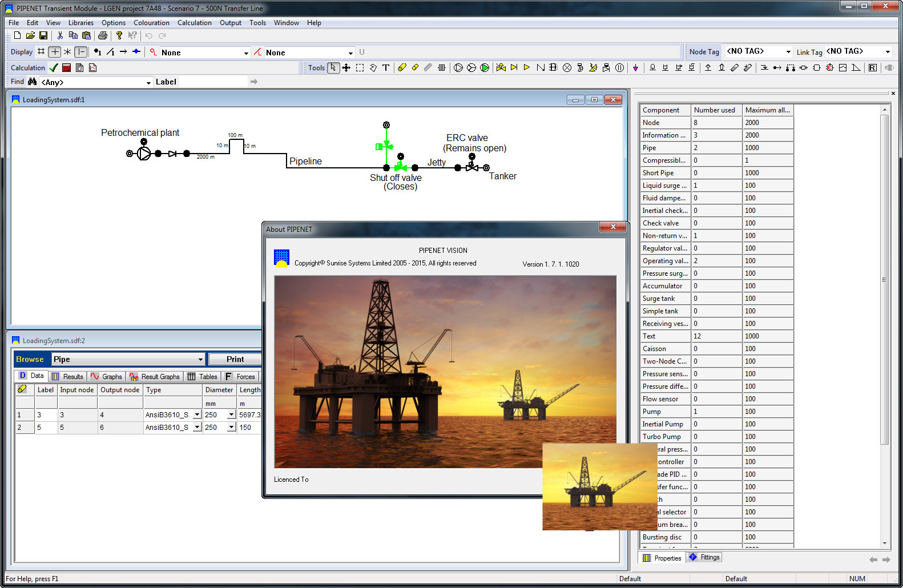Select the boxed R component tool
This screenshot has width=903, height=588.
click(x=873, y=67)
